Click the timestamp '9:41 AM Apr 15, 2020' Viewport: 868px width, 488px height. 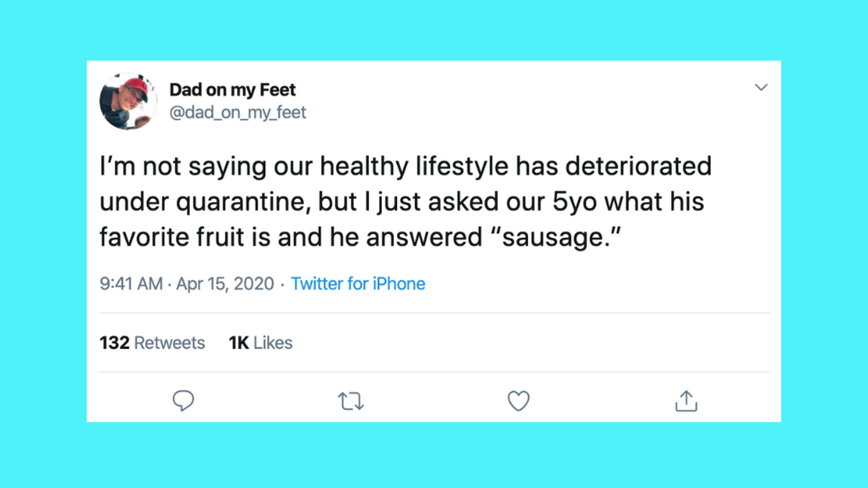(186, 283)
